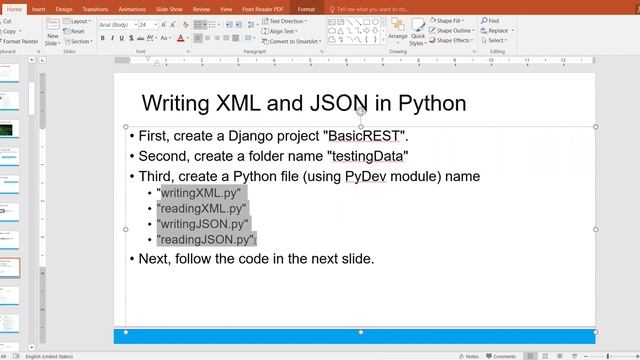Image resolution: width=640 pixels, height=360 pixels.
Task: Click the Cut command
Action: coord(7,21)
